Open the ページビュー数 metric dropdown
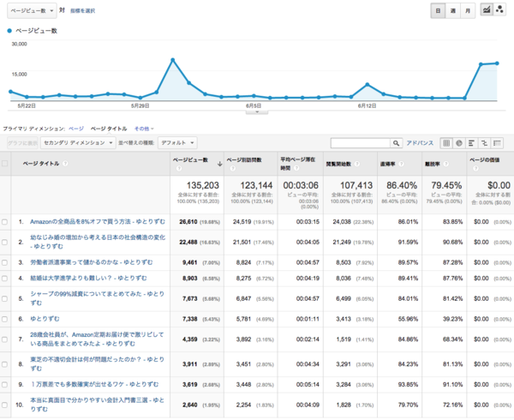The height and width of the screenshot is (420, 514). (x=32, y=10)
